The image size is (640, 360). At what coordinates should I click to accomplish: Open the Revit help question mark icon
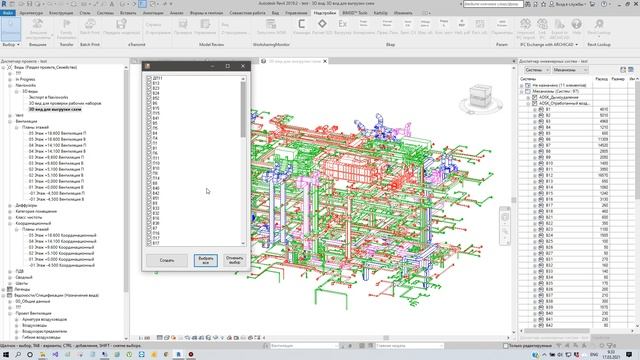tap(604, 4)
